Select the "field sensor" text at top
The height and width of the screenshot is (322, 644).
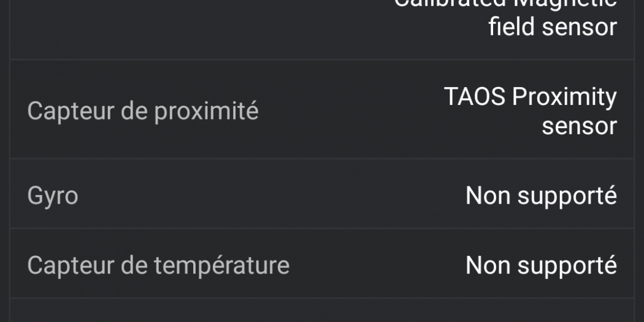click(552, 27)
